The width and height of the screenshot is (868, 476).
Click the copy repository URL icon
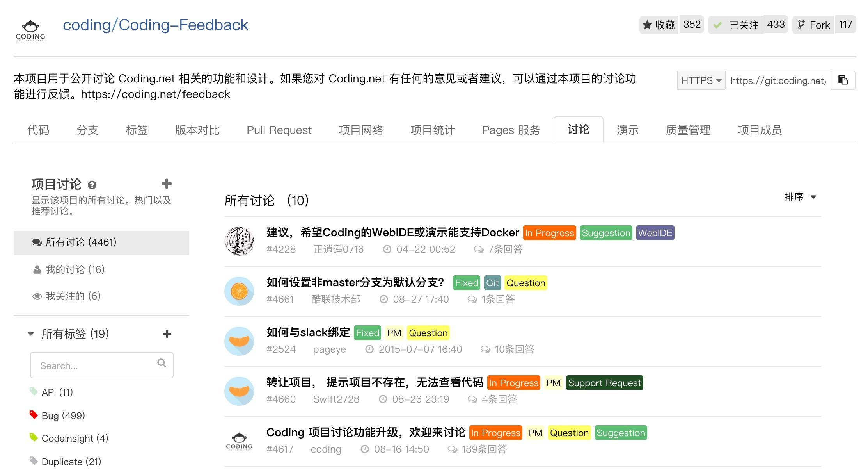[x=843, y=80]
